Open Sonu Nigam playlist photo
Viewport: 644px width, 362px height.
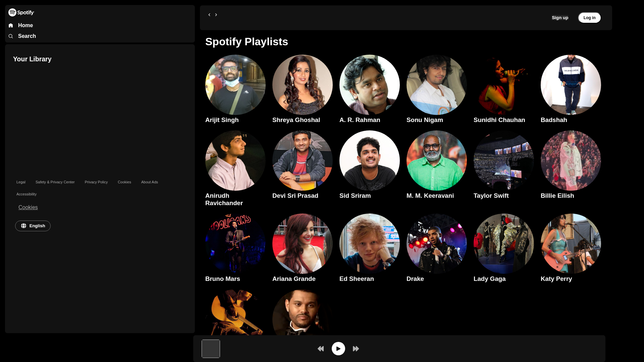(x=437, y=85)
